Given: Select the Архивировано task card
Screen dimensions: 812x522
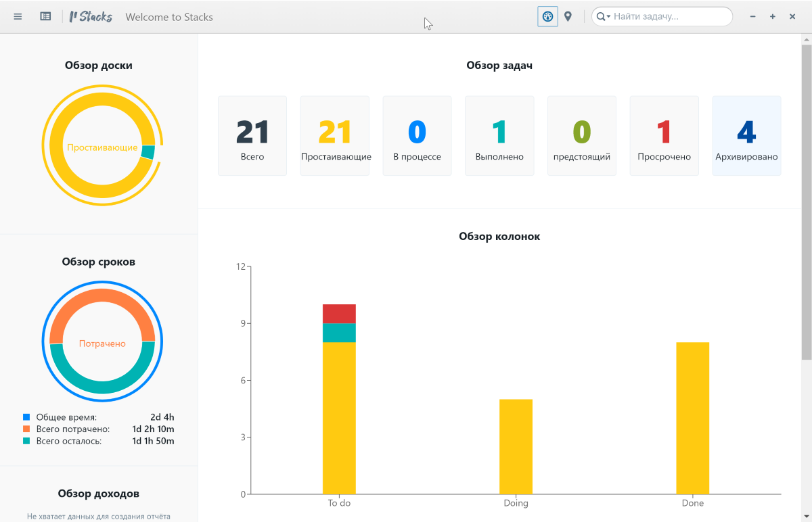Looking at the screenshot, I should tap(746, 136).
